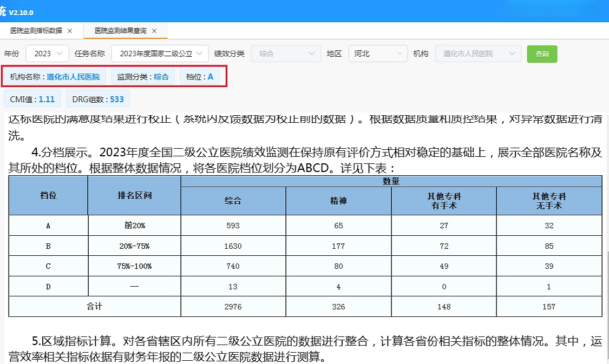This screenshot has width=609, height=364.
Task: Open the 年份 dropdown showing 2023
Action: [x=47, y=54]
